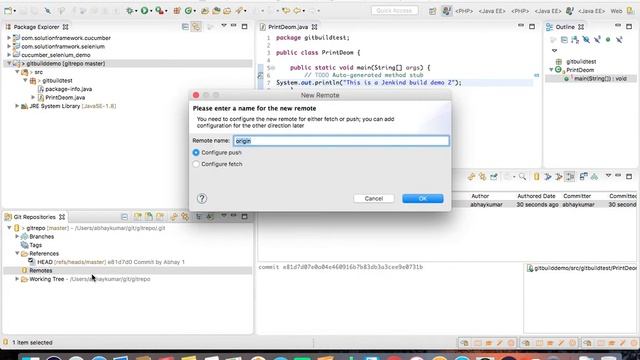The image size is (640, 360).
Task: Collapse References node in Git Repositories
Action: click(x=17, y=253)
